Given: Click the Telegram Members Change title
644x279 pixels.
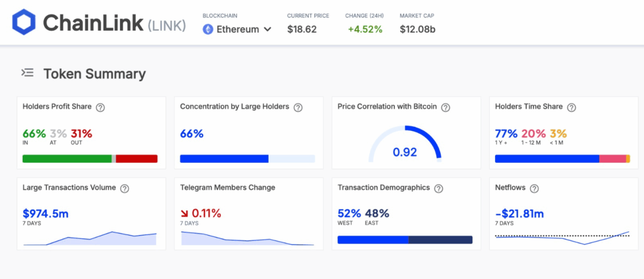Looking at the screenshot, I should [x=228, y=187].
